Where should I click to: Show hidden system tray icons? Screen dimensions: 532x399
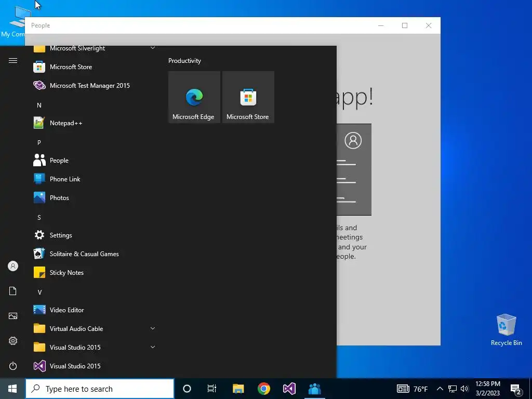(440, 389)
